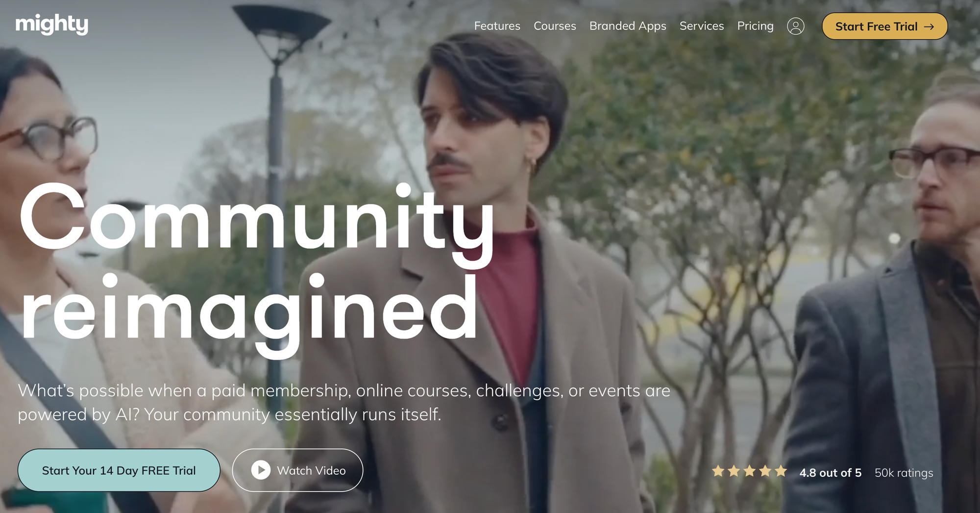Click the 4.8 out of 5 text
Image resolution: width=980 pixels, height=513 pixels.
coord(830,473)
